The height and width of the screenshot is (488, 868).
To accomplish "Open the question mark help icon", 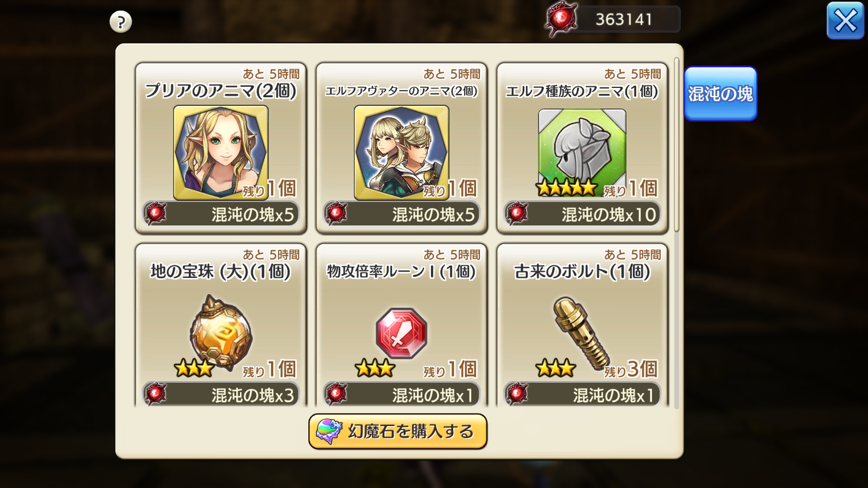I will pos(120,22).
